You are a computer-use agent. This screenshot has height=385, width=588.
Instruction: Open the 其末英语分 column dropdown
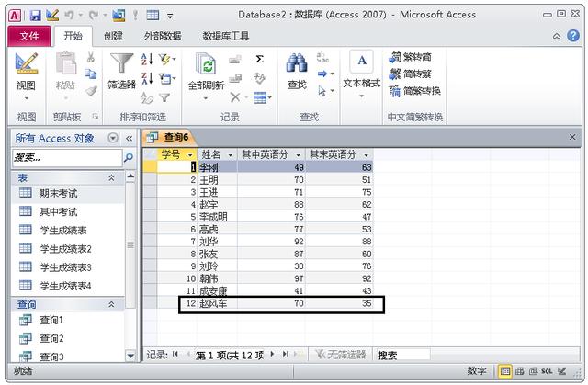pyautogui.click(x=366, y=154)
